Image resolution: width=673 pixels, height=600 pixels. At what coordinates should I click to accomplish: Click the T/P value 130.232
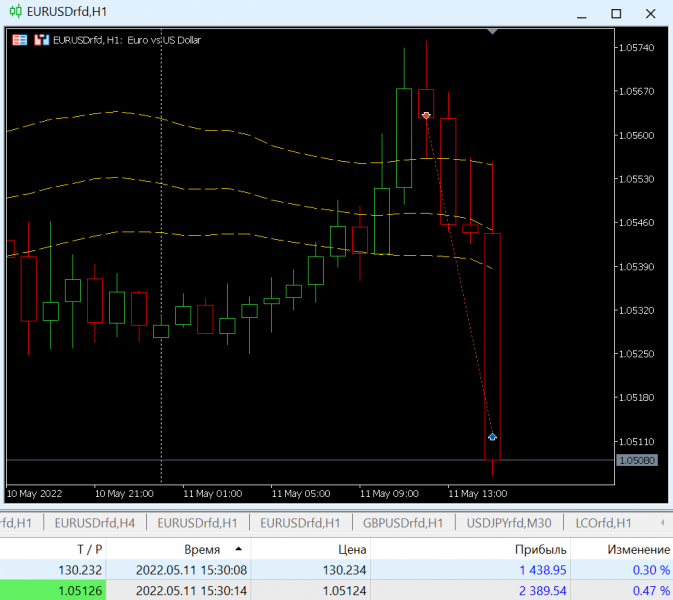80,570
